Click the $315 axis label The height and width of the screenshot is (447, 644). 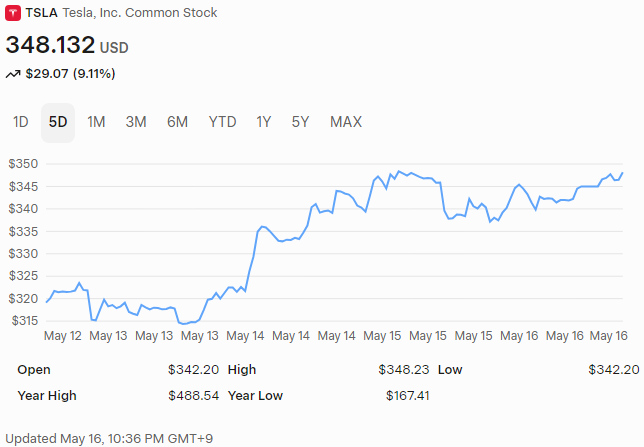click(25, 320)
